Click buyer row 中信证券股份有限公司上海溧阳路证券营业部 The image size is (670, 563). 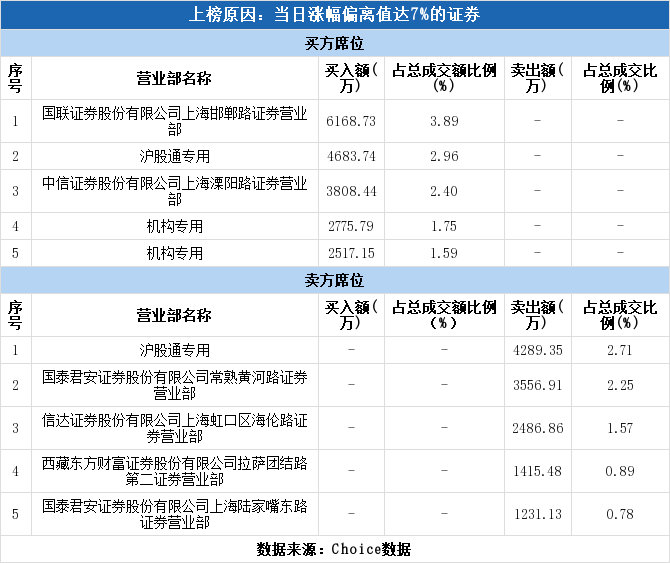coord(174,191)
